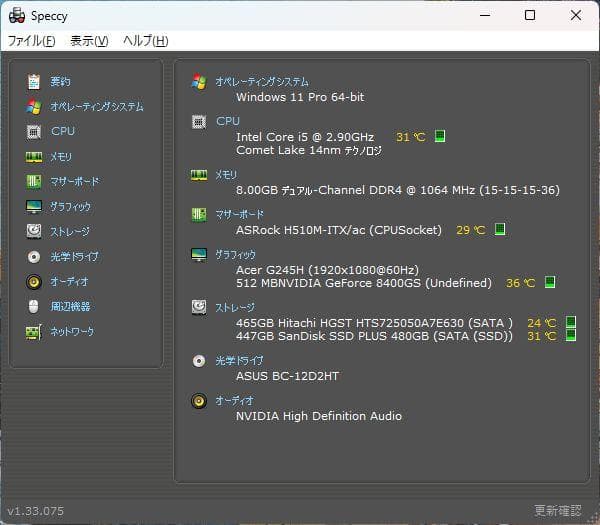Click the オーディオ speaker icon in sidebar
The height and width of the screenshot is (525, 600).
[x=34, y=282]
